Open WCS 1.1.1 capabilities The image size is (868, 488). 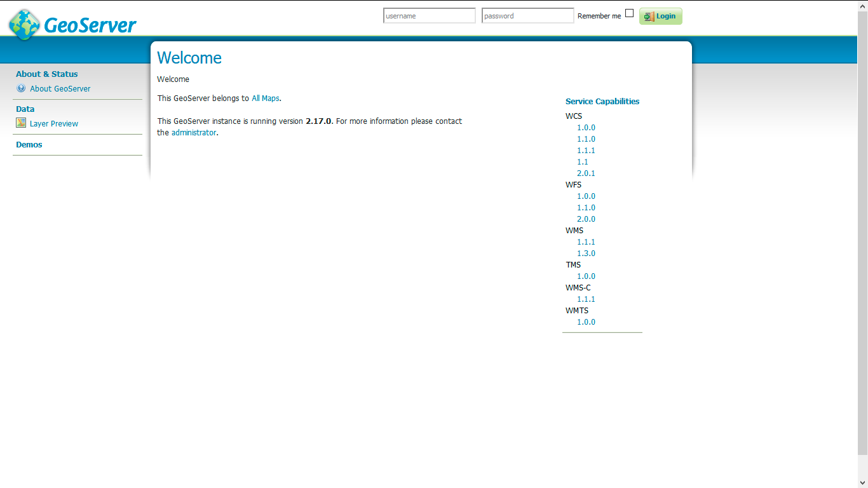[x=586, y=151]
